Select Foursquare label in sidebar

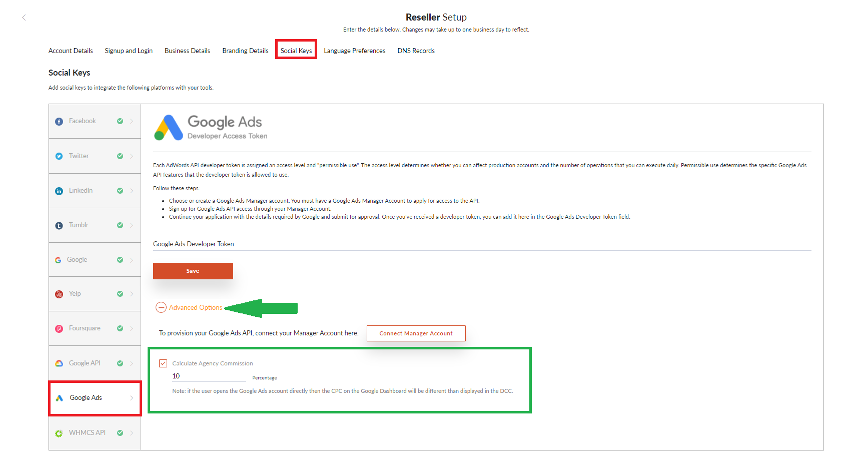pos(85,328)
